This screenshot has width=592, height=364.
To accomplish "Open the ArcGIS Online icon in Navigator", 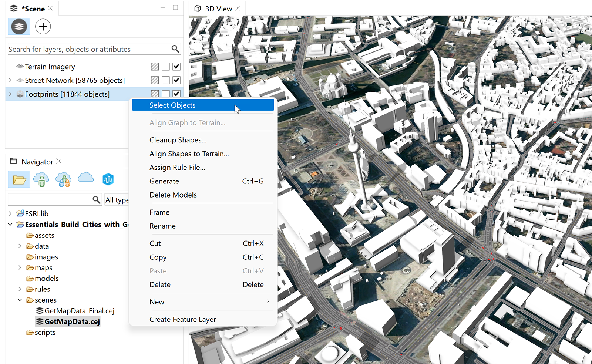I will pos(108,179).
